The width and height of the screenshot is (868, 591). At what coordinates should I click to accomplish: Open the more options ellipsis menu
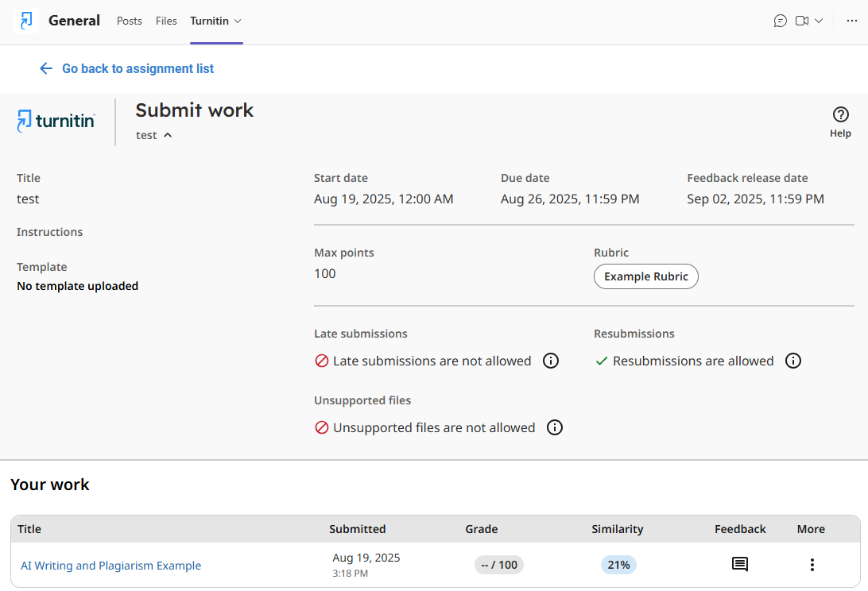852,21
